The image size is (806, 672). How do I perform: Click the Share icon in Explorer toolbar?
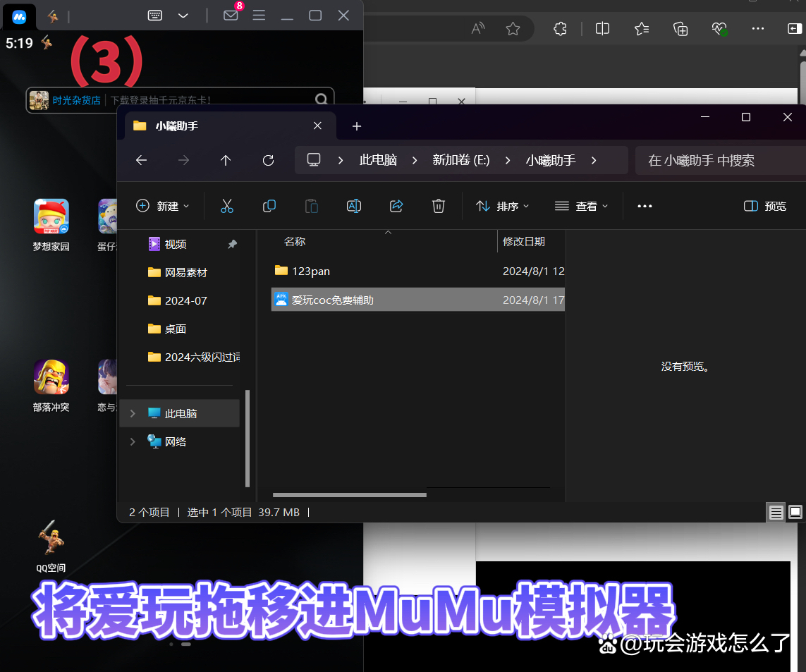pos(396,206)
